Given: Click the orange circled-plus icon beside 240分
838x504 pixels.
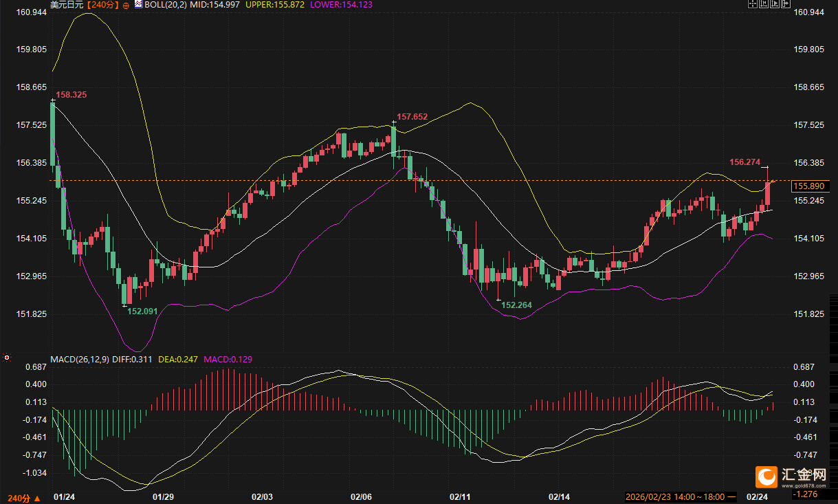Looking at the screenshot, I should click(x=126, y=5).
